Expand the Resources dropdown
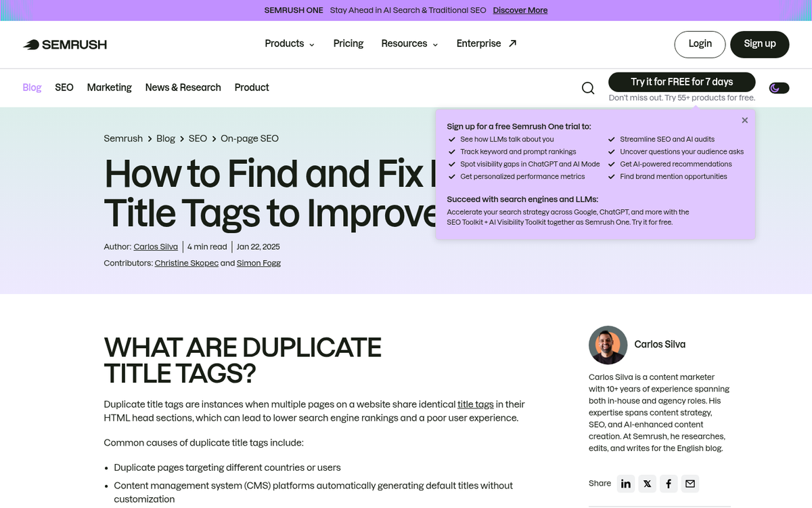The width and height of the screenshot is (812, 508). pyautogui.click(x=409, y=43)
